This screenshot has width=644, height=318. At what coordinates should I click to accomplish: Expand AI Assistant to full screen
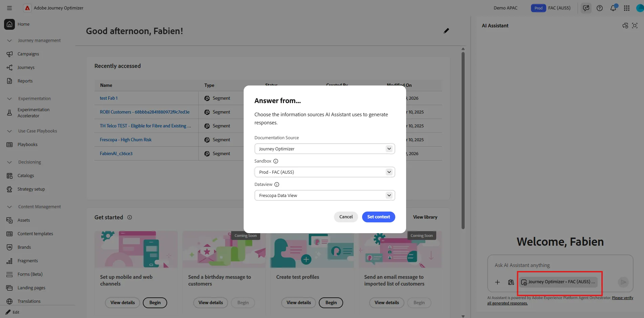click(635, 26)
